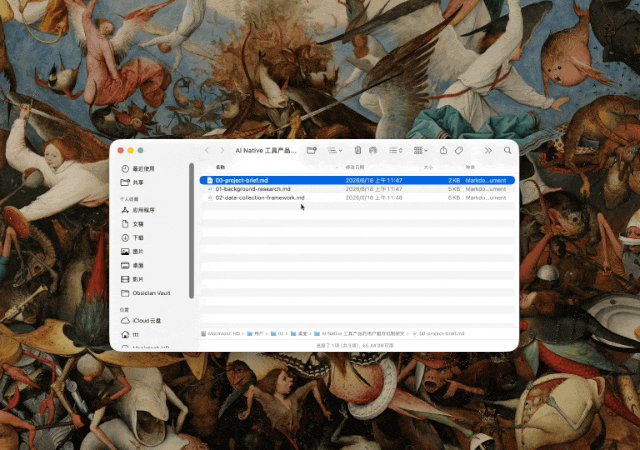Click Users (用户) folder in path bar
The height and width of the screenshot is (450, 640).
click(x=256, y=334)
